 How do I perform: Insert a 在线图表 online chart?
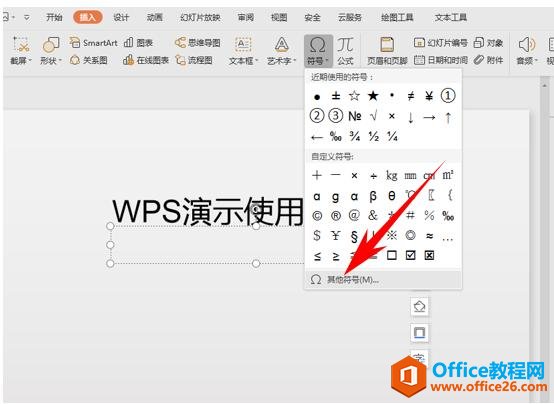click(146, 60)
